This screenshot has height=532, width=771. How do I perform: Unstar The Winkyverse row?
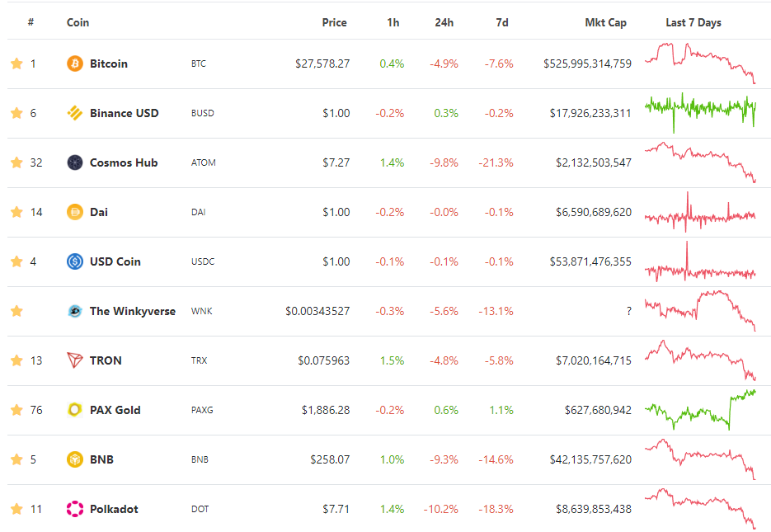[x=16, y=311]
